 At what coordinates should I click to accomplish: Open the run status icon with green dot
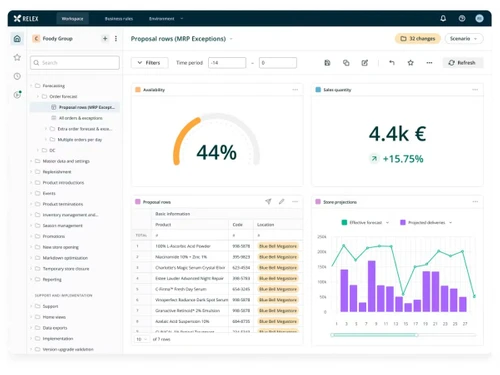point(17,95)
